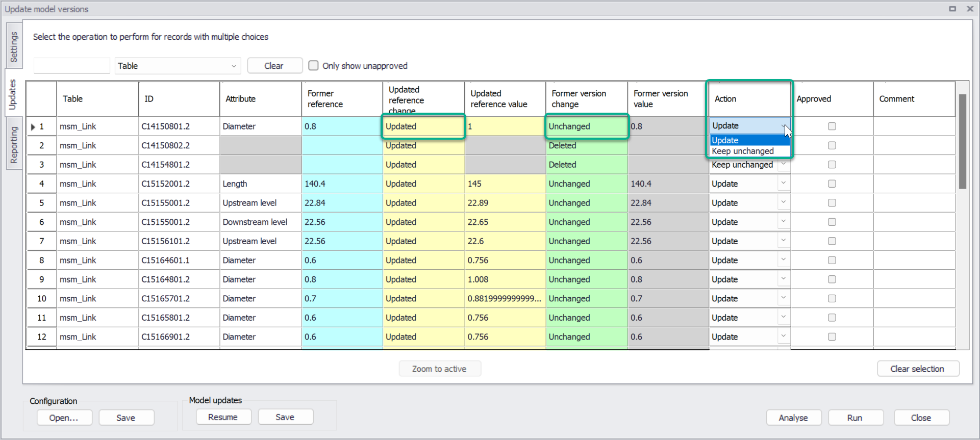Select ID cell C15152001.2
Image resolution: width=980 pixels, height=440 pixels.
point(179,184)
